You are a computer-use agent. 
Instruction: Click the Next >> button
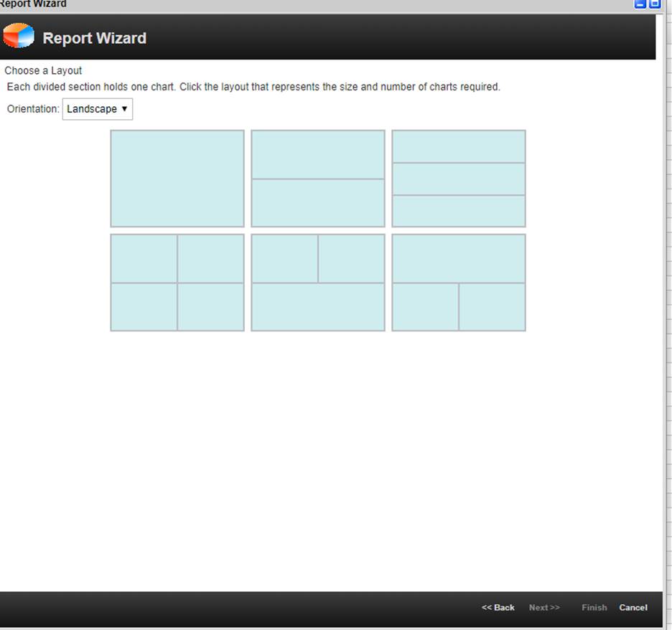544,607
